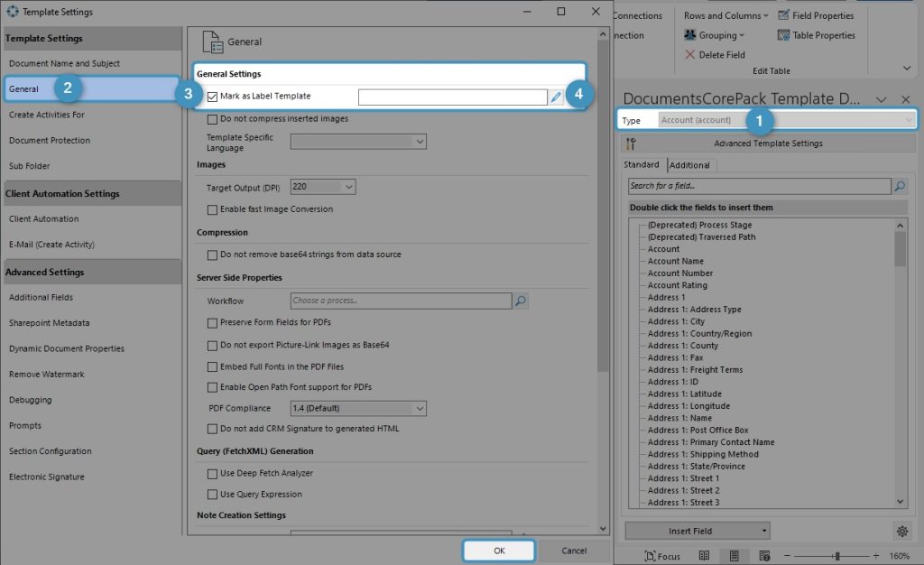Open Client Automation settings

43,219
